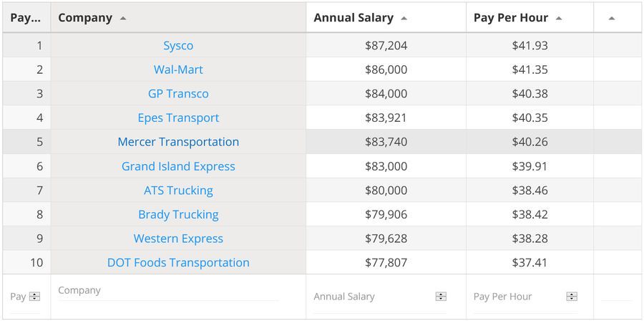The height and width of the screenshot is (321, 644).
Task: Select the $87,204 salary cell
Action: click(x=386, y=45)
